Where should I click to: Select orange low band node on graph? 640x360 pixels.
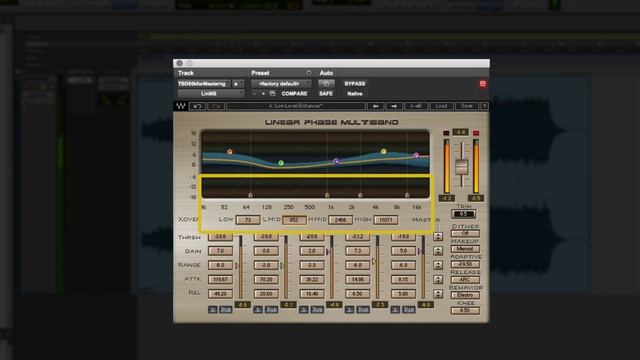(x=230, y=152)
